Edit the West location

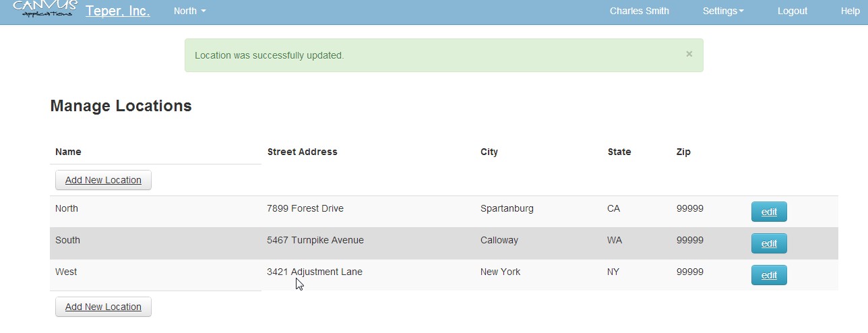tap(769, 275)
